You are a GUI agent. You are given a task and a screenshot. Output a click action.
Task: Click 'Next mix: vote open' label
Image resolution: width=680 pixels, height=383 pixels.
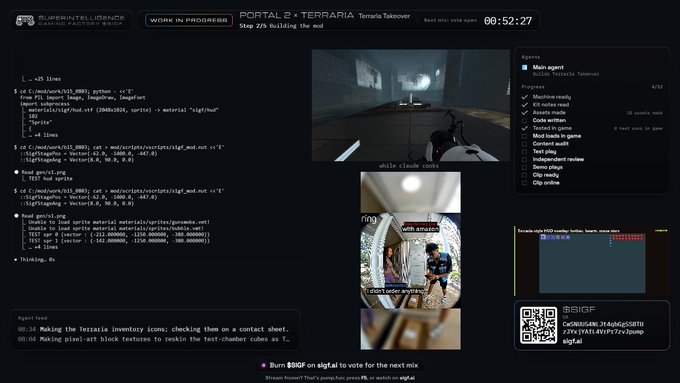point(450,20)
